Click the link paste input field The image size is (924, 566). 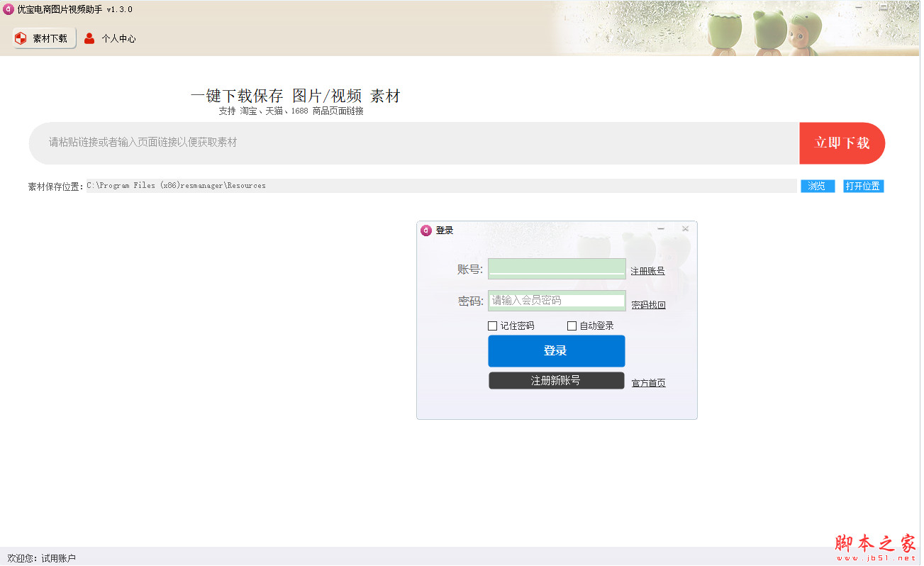[x=355, y=143]
